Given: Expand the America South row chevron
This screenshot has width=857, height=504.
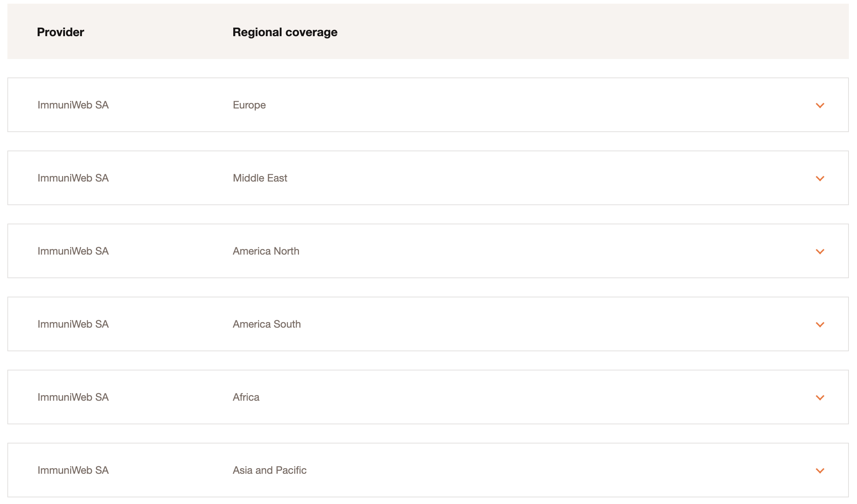Looking at the screenshot, I should (820, 325).
